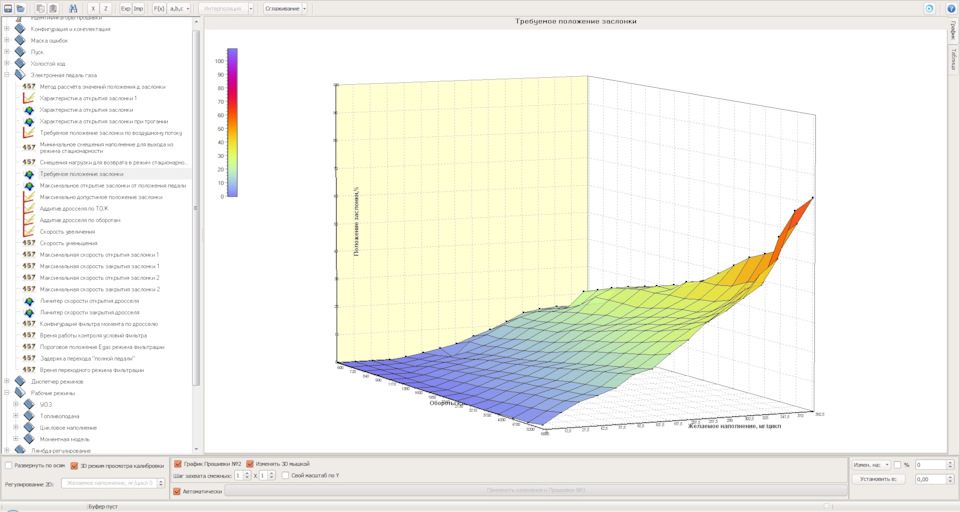The width and height of the screenshot is (960, 512).
Task: Open the 'Измен. на:' dropdown
Action: coord(869,465)
